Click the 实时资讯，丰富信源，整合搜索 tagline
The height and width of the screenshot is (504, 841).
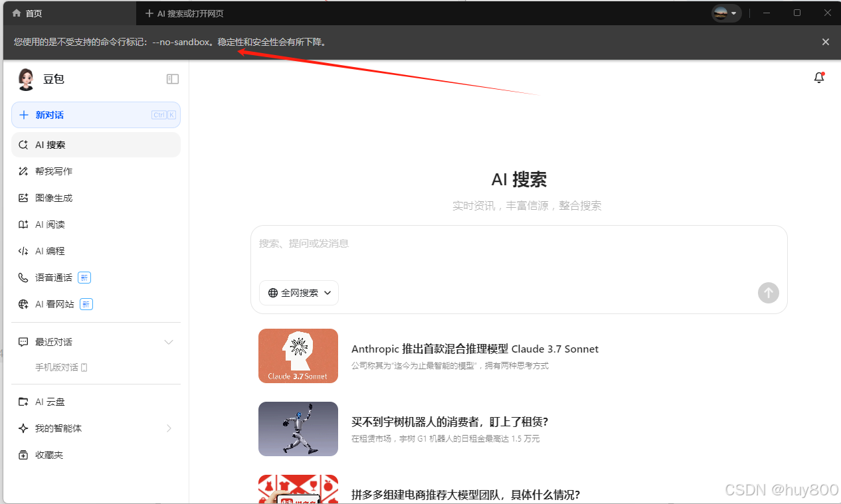tap(527, 206)
